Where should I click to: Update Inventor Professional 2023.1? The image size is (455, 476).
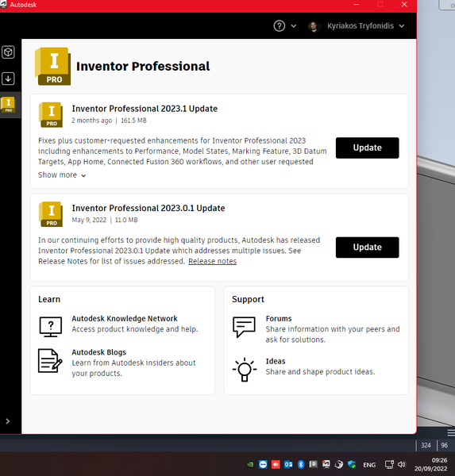tap(367, 148)
